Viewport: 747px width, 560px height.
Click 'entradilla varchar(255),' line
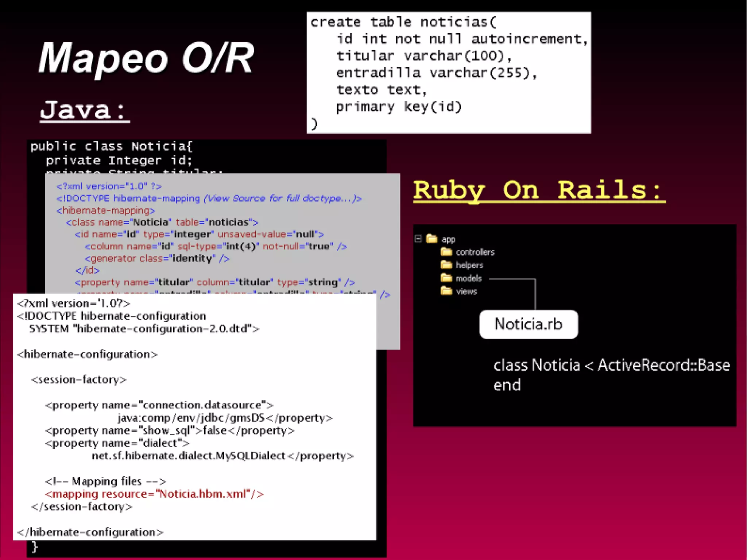point(437,73)
